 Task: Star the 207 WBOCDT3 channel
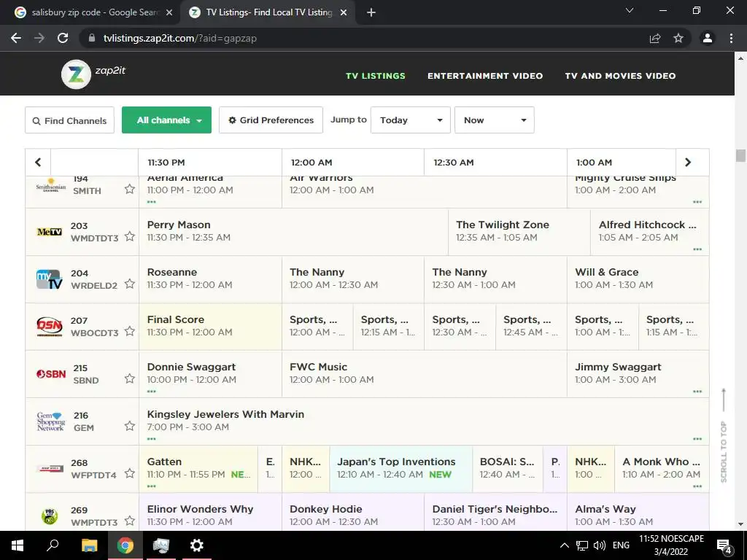click(x=130, y=331)
